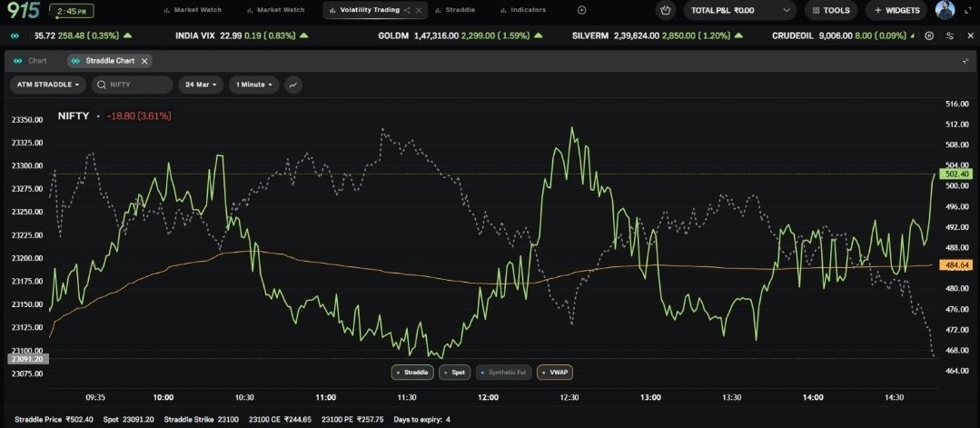
Task: Open the 24 Mar expiry dropdown
Action: tap(202, 85)
